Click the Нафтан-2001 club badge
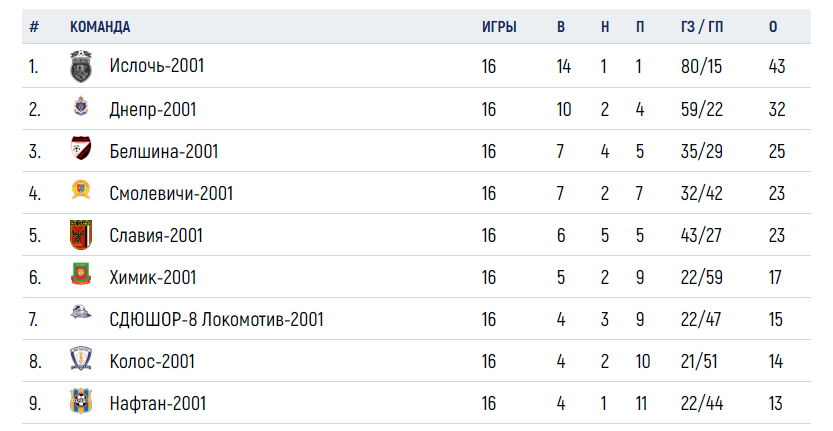This screenshot has width=833, height=431. (x=81, y=401)
